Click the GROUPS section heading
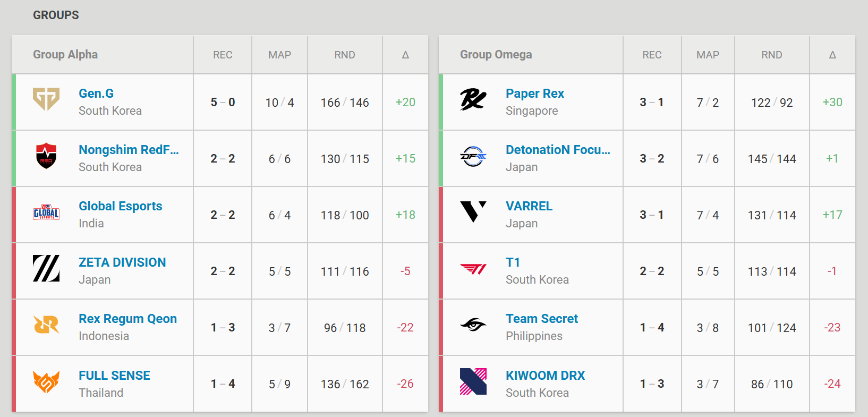 (56, 15)
